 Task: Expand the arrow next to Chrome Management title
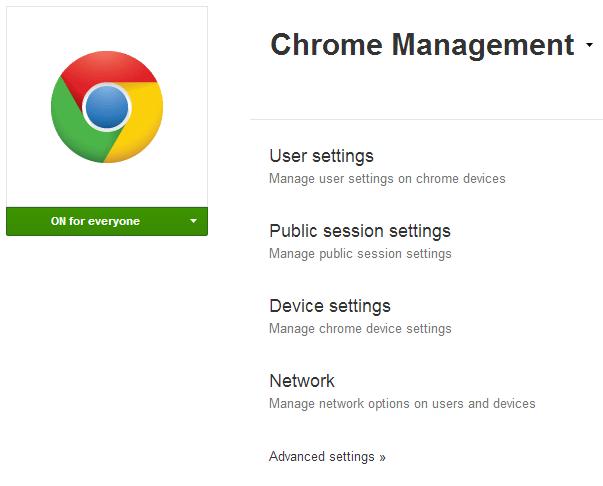589,46
